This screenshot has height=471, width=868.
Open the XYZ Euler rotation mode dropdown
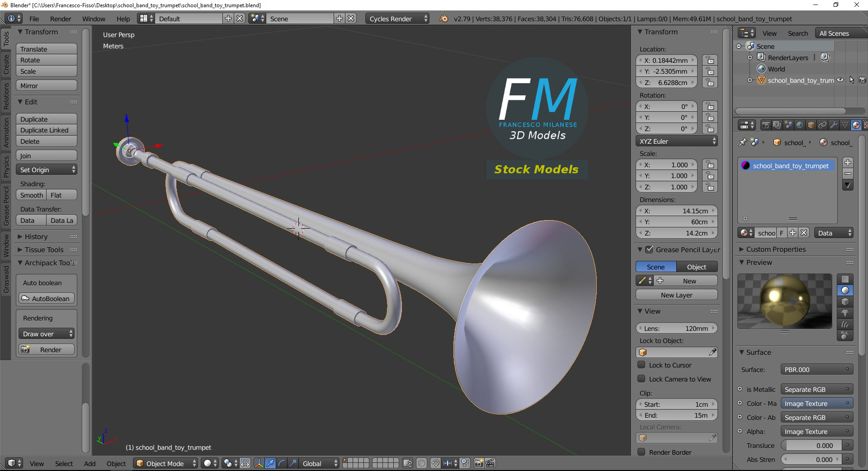point(677,141)
